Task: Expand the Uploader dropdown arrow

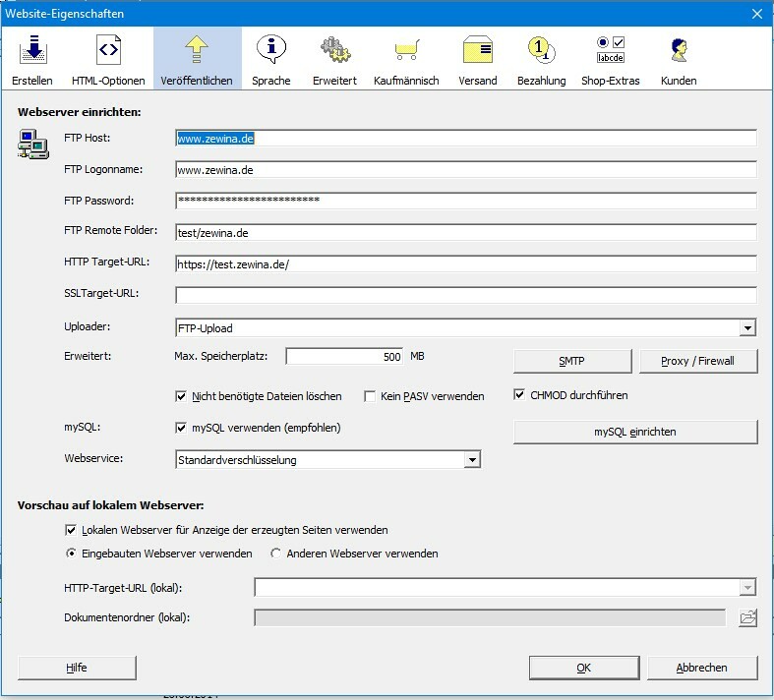Action: coord(747,327)
